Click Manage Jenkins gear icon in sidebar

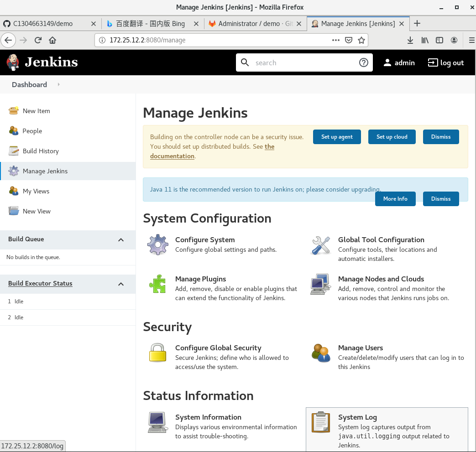tap(13, 171)
